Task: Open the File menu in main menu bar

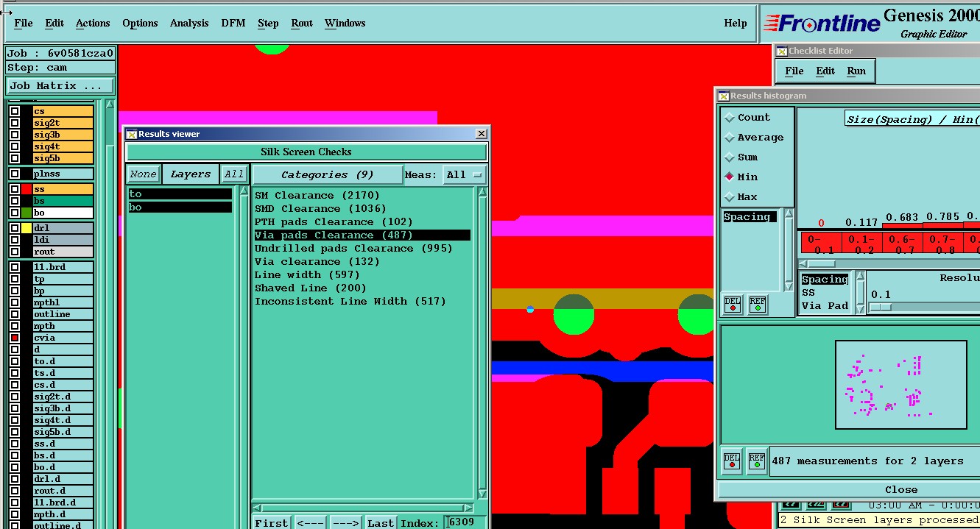Action: 24,23
